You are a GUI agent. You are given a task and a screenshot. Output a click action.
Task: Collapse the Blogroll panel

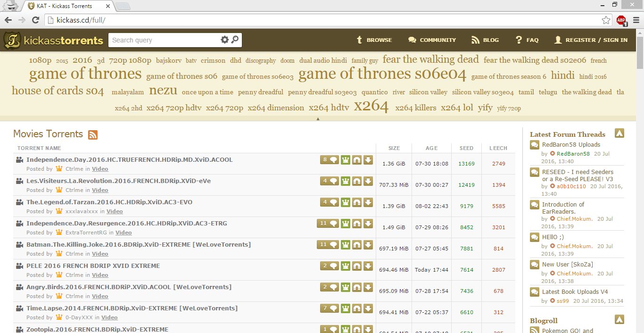click(619, 320)
